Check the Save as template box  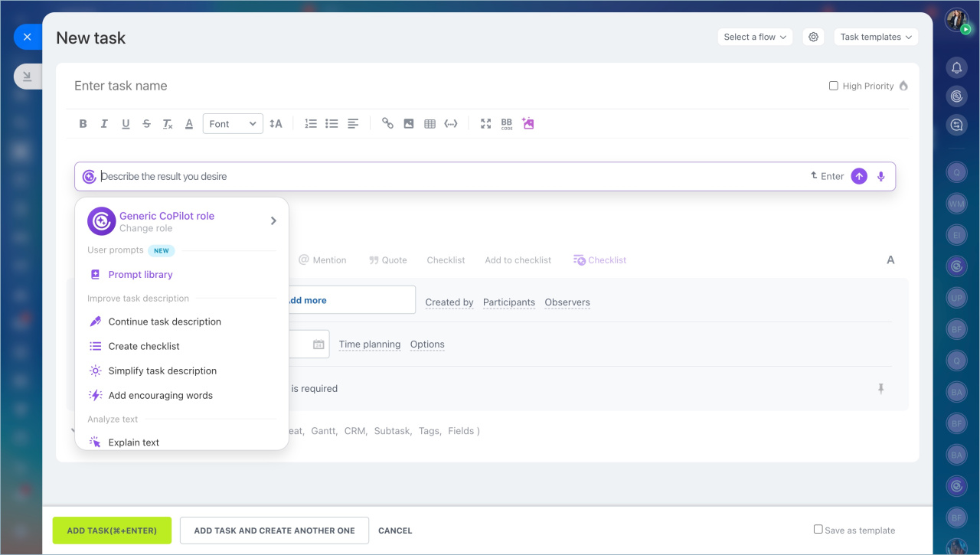coord(818,529)
